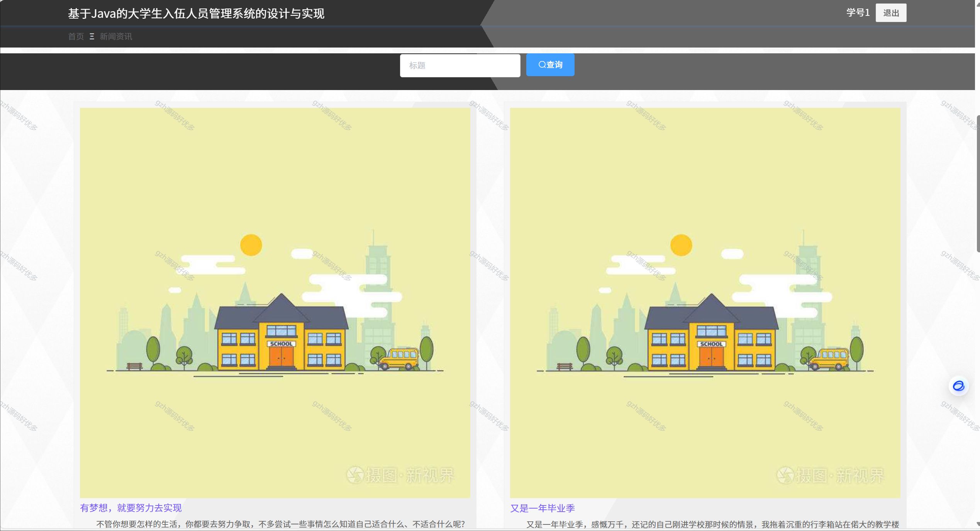Click the 学号1 username label
The width and height of the screenshot is (980, 531).
coord(858,13)
